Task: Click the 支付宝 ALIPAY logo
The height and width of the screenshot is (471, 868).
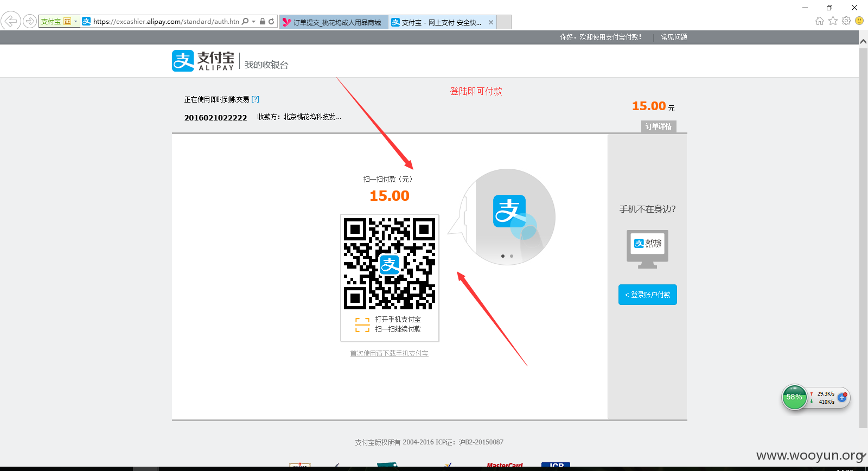Action: 203,61
